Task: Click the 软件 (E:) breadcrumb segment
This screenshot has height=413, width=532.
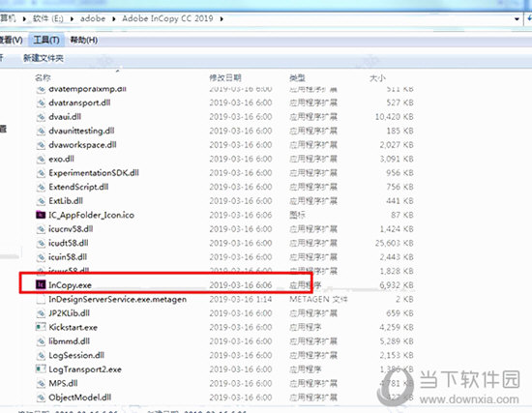Action: coord(47,18)
